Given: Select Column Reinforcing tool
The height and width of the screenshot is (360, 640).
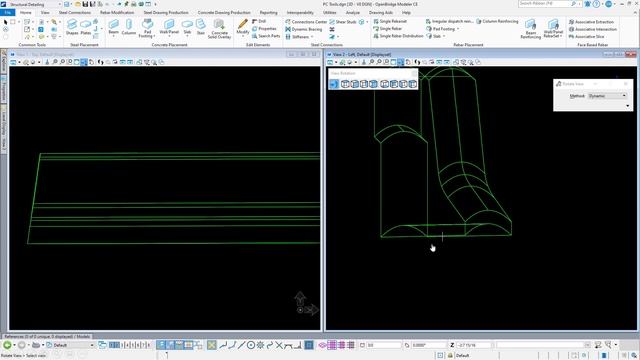Looking at the screenshot, I should pyautogui.click(x=497, y=21).
